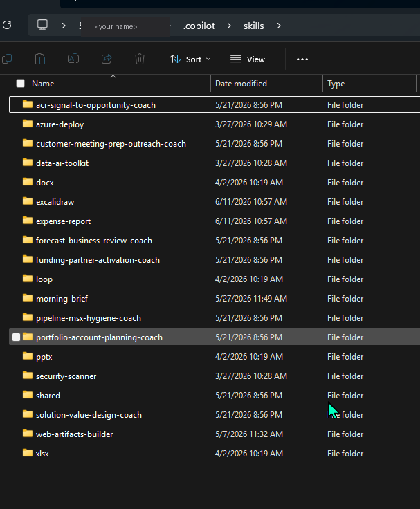Select the forecast-business-review-coach folder name
Screen dimensions: 420x509
[94, 241]
